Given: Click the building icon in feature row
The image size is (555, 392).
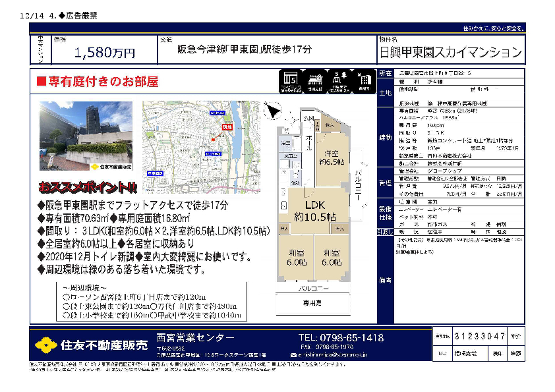Looking at the screenshot, I should pos(364,82).
